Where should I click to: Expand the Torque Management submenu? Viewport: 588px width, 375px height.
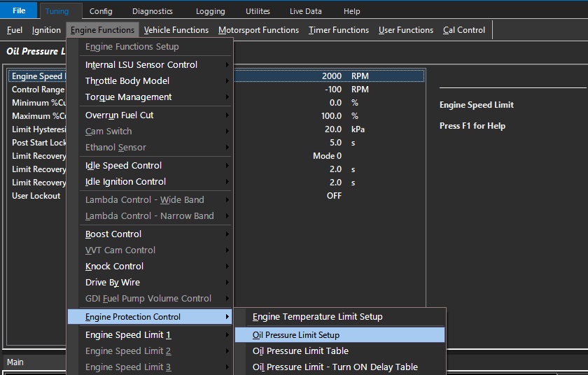tap(128, 97)
